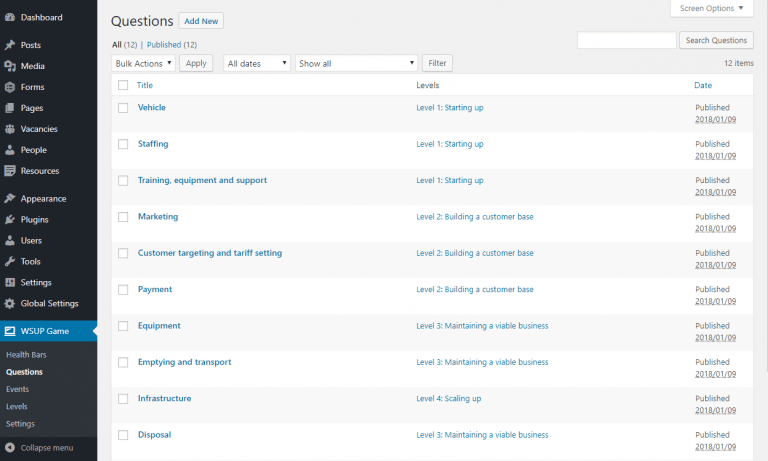This screenshot has height=461, width=768.
Task: Open the Equipment question link
Action: (x=159, y=325)
